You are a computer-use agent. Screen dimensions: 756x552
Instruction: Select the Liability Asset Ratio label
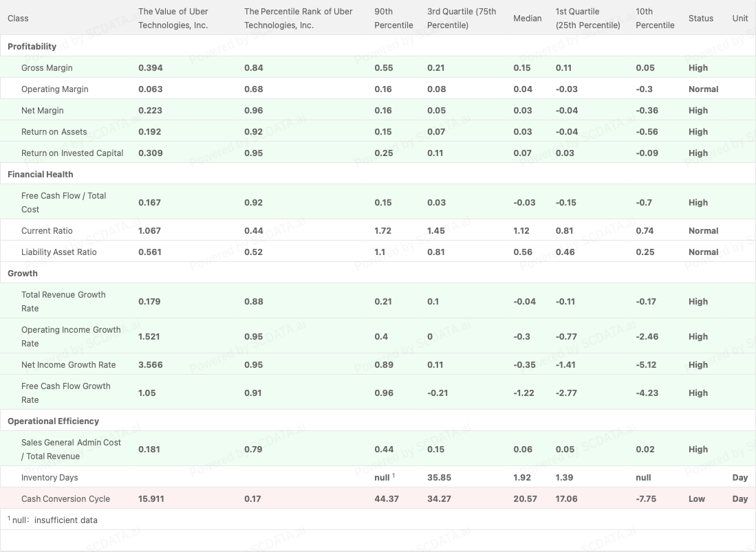click(x=59, y=252)
